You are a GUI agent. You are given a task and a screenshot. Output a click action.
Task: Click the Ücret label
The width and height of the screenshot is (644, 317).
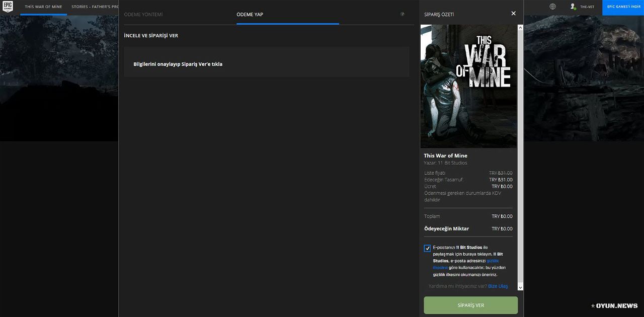click(x=430, y=187)
